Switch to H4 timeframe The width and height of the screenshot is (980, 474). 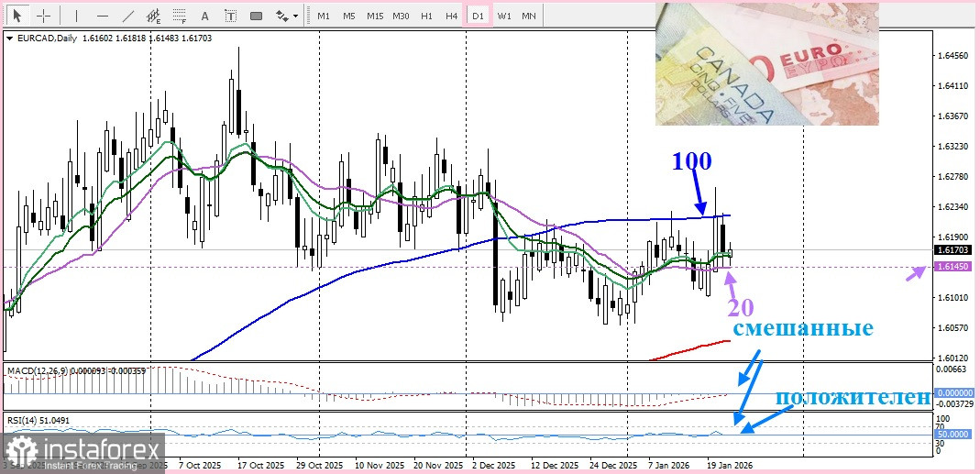pos(452,16)
